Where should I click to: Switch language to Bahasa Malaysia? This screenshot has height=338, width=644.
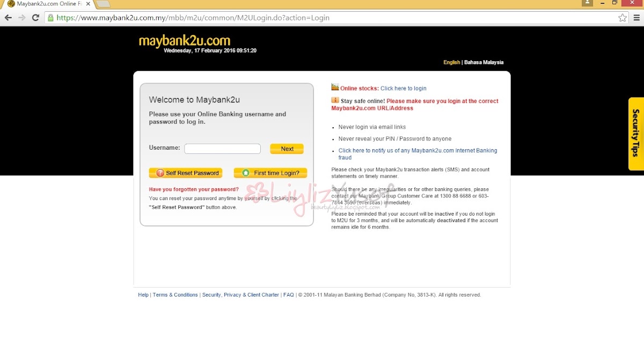(x=484, y=62)
